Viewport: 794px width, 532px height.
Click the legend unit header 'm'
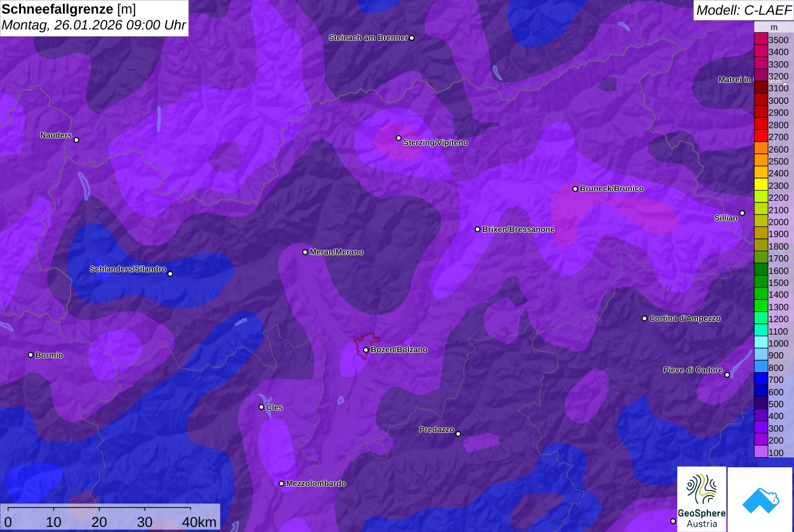[x=774, y=27]
